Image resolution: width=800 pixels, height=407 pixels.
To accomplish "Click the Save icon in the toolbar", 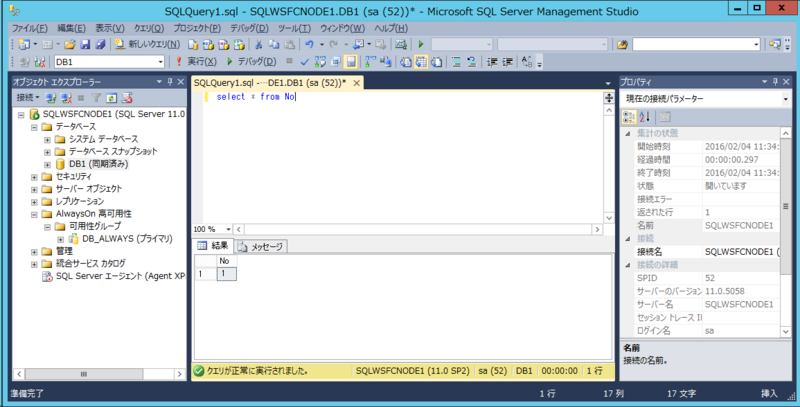I will click(x=84, y=45).
